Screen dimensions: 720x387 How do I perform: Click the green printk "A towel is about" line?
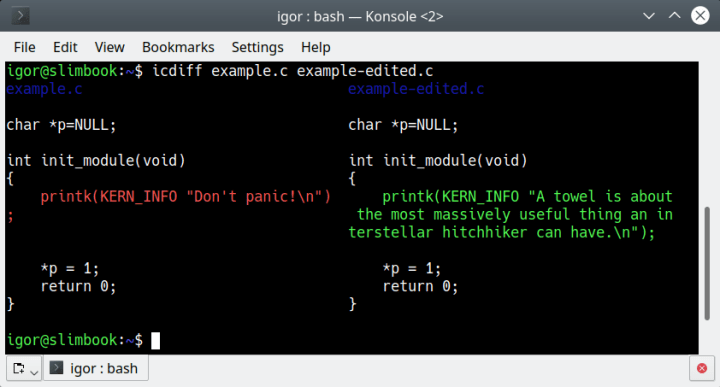point(527,197)
